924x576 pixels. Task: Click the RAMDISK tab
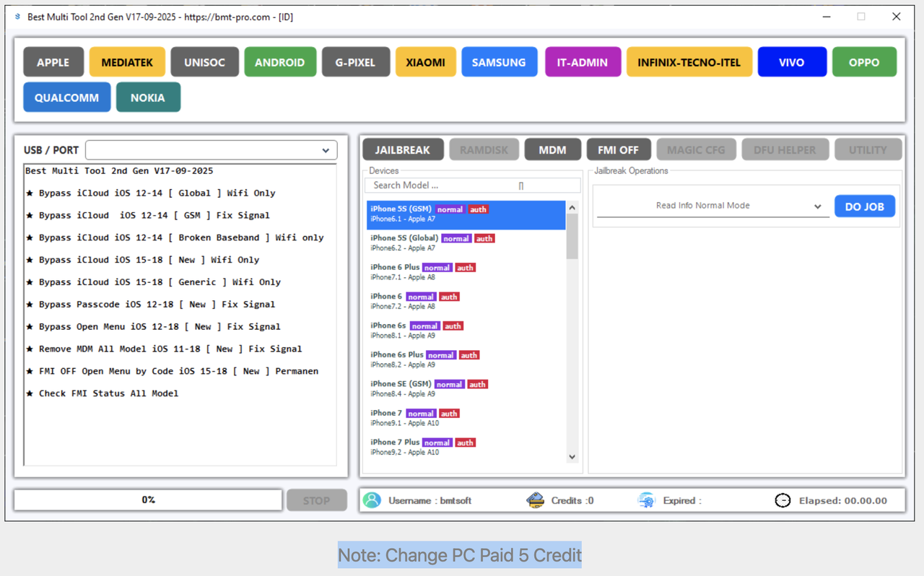(484, 149)
